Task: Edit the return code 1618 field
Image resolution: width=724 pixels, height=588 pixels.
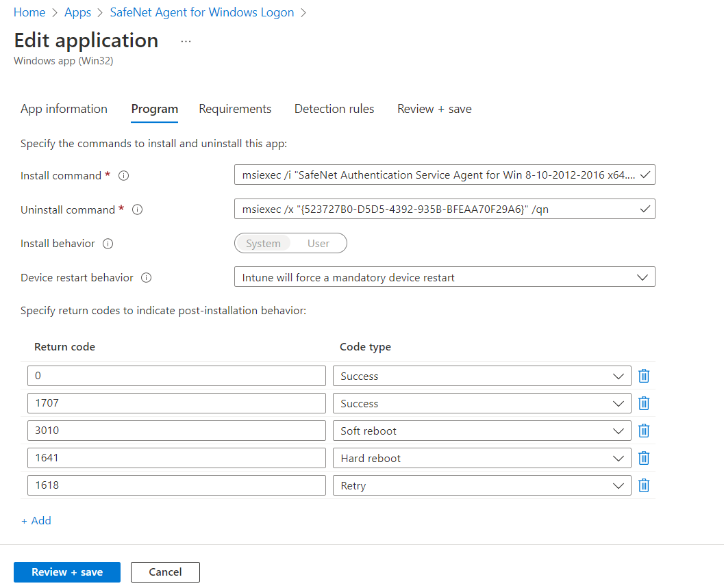Action: coord(177,485)
